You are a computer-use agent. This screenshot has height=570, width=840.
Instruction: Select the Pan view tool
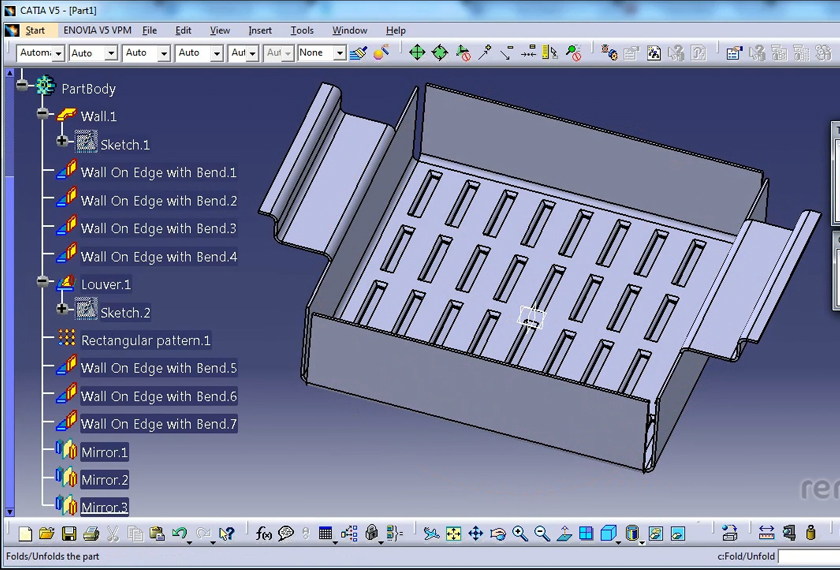(476, 535)
